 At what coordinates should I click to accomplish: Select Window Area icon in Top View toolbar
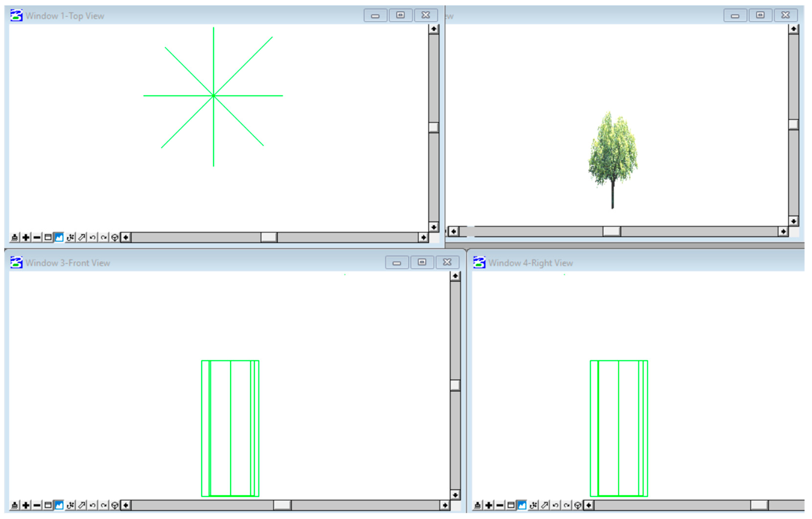pos(48,238)
